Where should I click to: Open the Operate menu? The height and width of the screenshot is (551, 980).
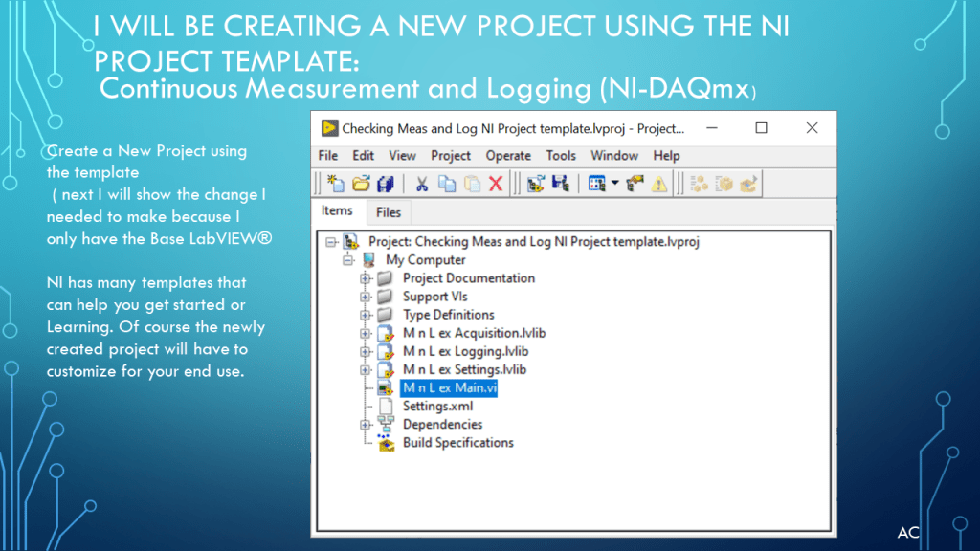[x=508, y=155]
